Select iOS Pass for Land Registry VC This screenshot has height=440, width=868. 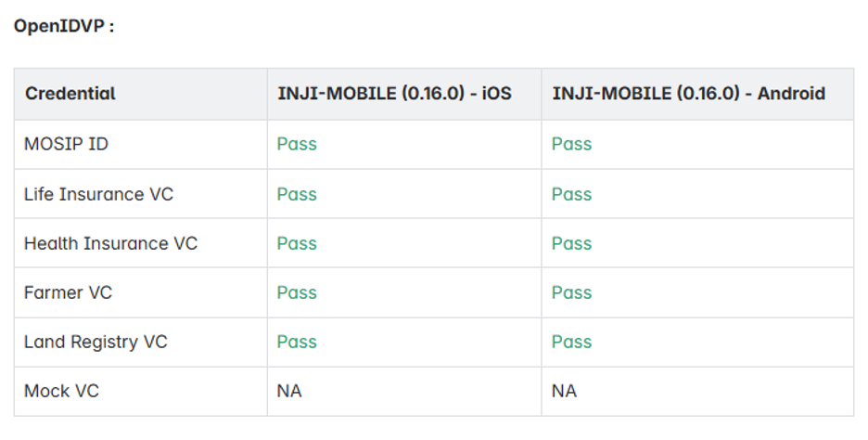pos(297,342)
